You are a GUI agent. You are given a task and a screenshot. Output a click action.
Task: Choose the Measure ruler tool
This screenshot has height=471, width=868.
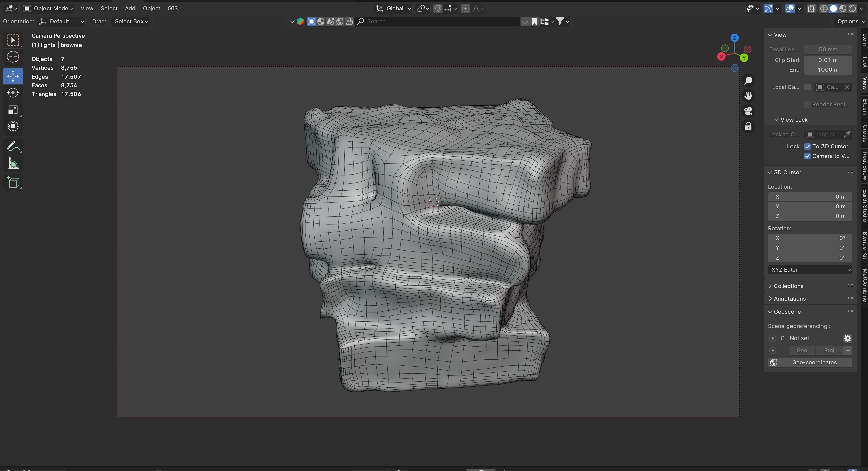tap(13, 164)
